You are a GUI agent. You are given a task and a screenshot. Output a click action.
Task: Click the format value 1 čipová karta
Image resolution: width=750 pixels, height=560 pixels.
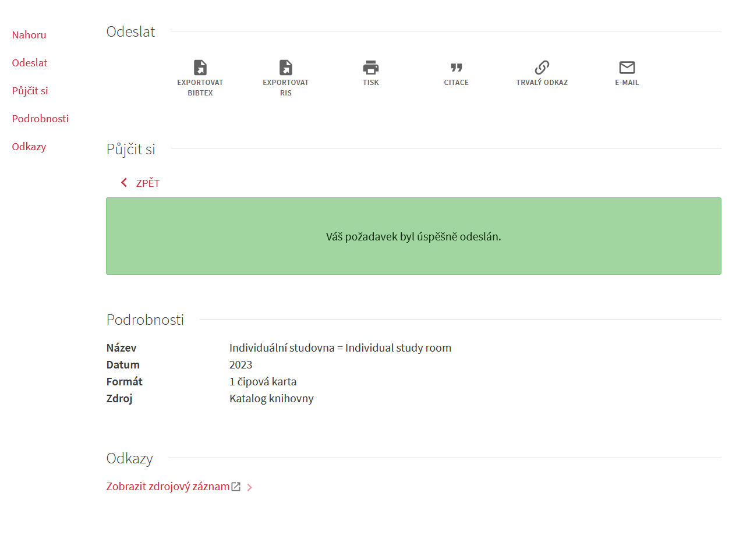(263, 382)
